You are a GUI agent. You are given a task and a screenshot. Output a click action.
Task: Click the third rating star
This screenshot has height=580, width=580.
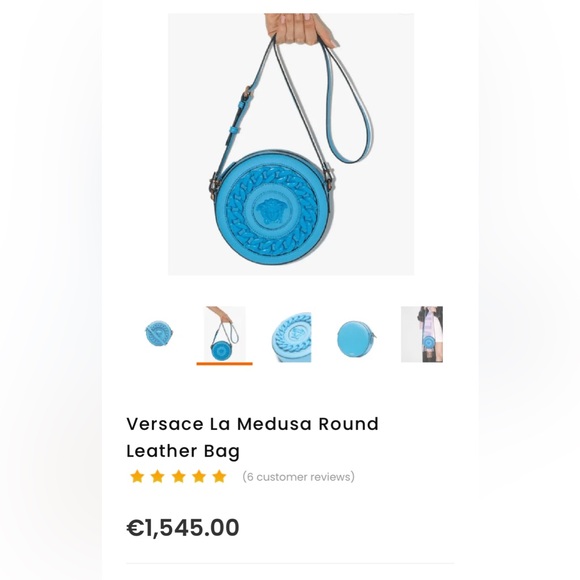point(178,476)
